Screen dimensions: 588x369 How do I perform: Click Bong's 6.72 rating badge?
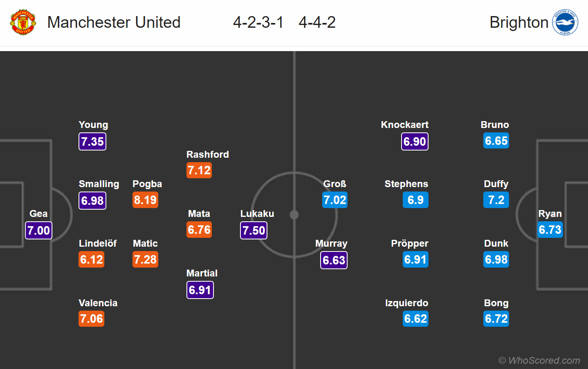pos(496,319)
